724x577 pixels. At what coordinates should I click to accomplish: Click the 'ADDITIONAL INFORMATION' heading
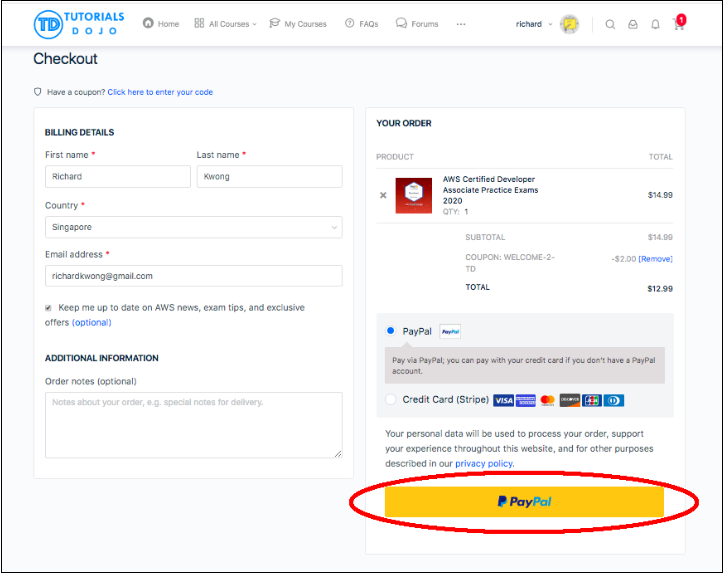coord(102,358)
